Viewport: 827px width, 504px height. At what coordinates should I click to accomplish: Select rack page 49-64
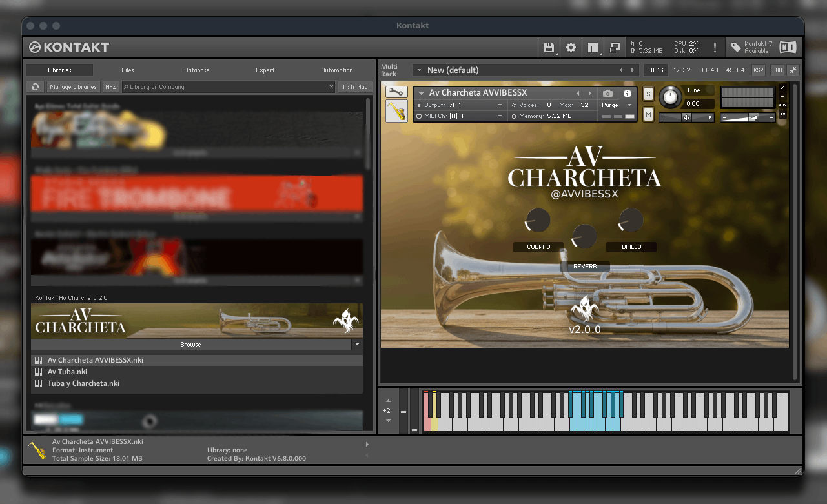pos(735,70)
